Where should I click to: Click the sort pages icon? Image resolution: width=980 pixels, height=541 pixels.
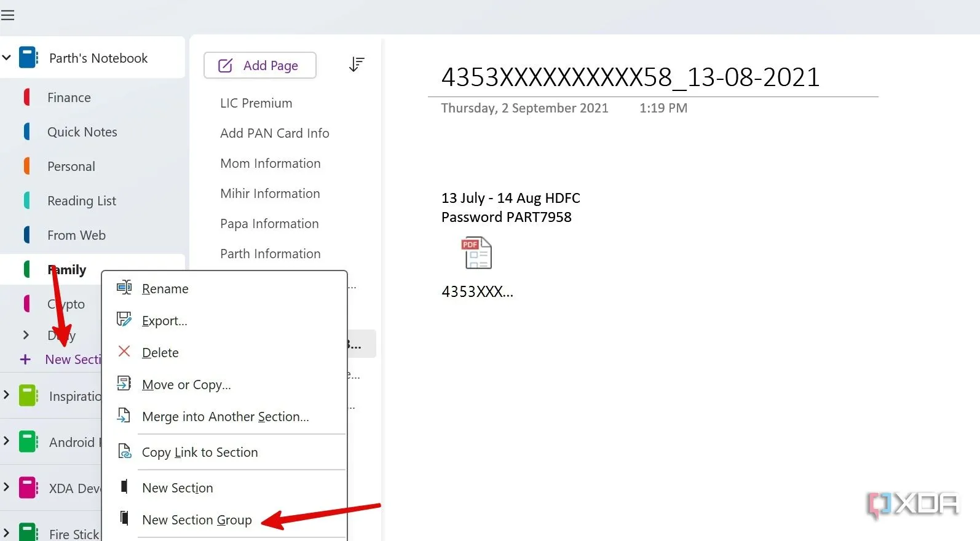point(357,65)
